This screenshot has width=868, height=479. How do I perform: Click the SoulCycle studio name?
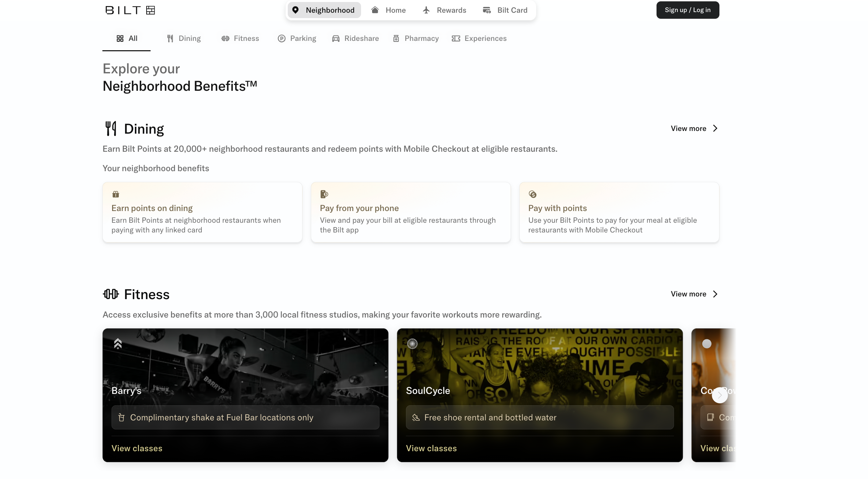428,391
